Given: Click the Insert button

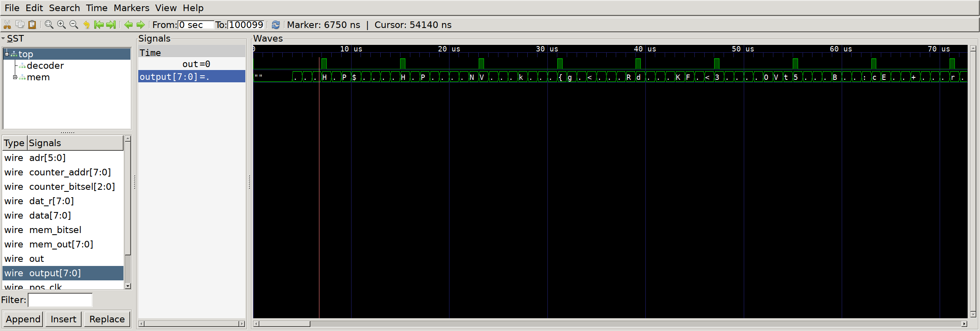Looking at the screenshot, I should 63,319.
